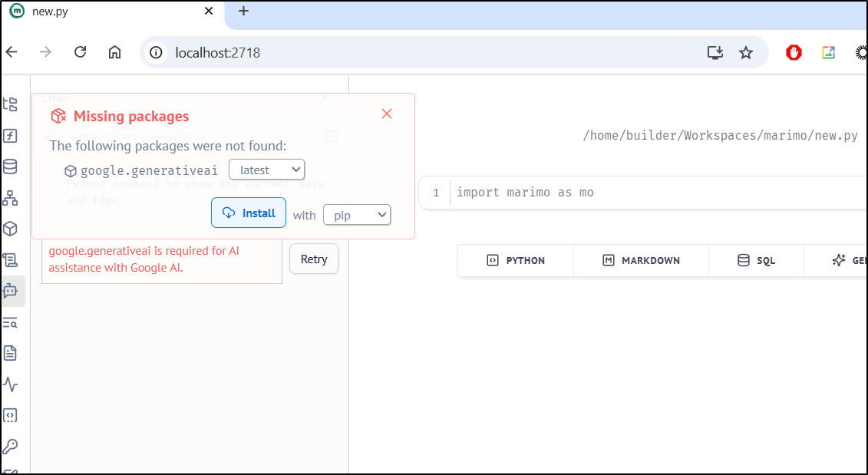Add a SQL cell

point(756,260)
